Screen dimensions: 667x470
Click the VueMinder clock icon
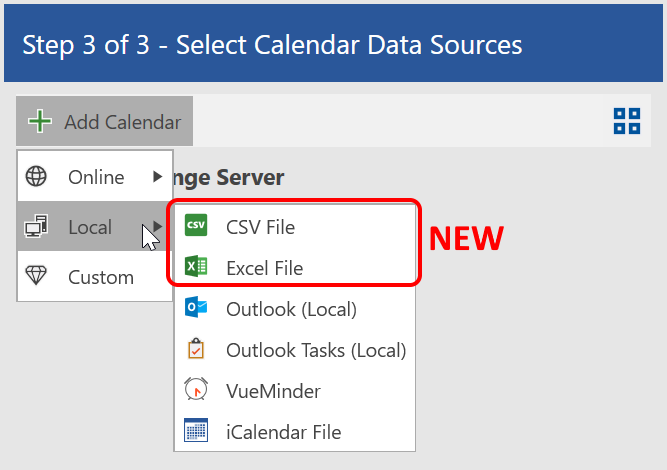[196, 390]
